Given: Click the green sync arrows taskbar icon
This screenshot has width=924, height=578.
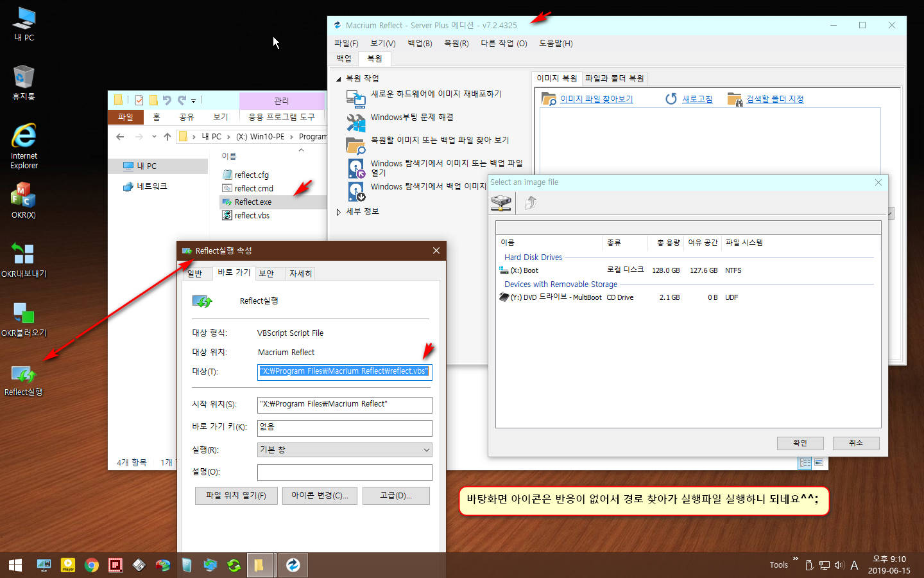Looking at the screenshot, I should coord(234,565).
